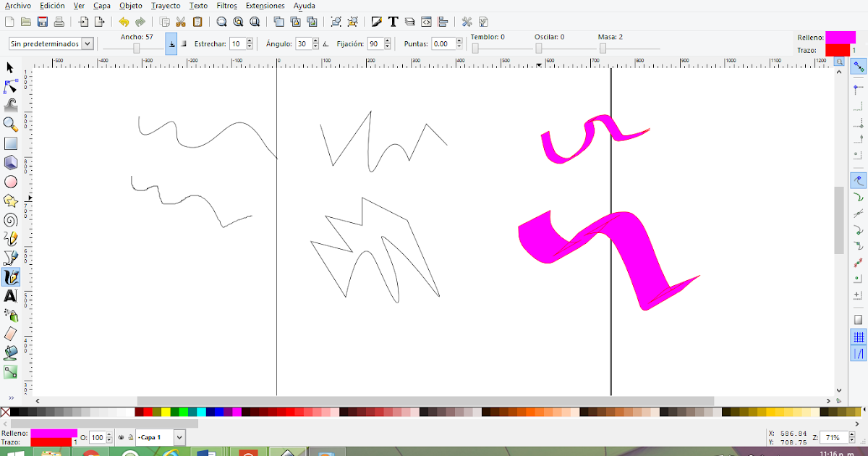Select the spiral tool
868x456 pixels.
[10, 220]
